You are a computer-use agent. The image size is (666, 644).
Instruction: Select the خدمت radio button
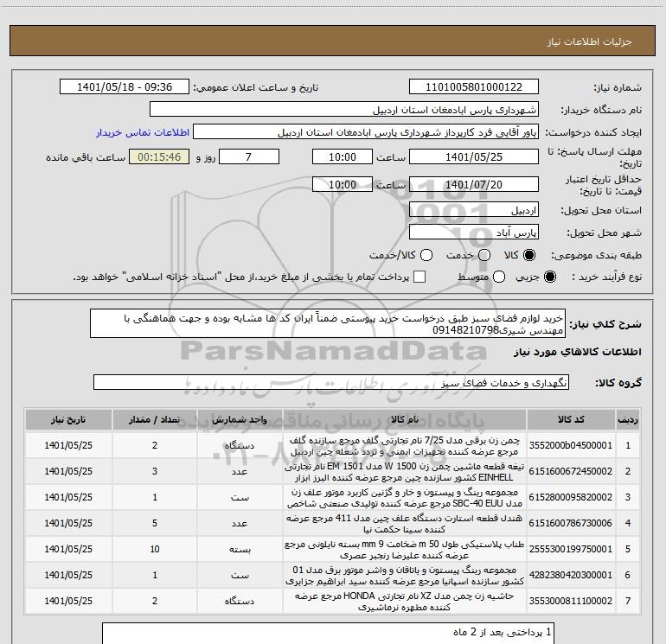coord(484,255)
